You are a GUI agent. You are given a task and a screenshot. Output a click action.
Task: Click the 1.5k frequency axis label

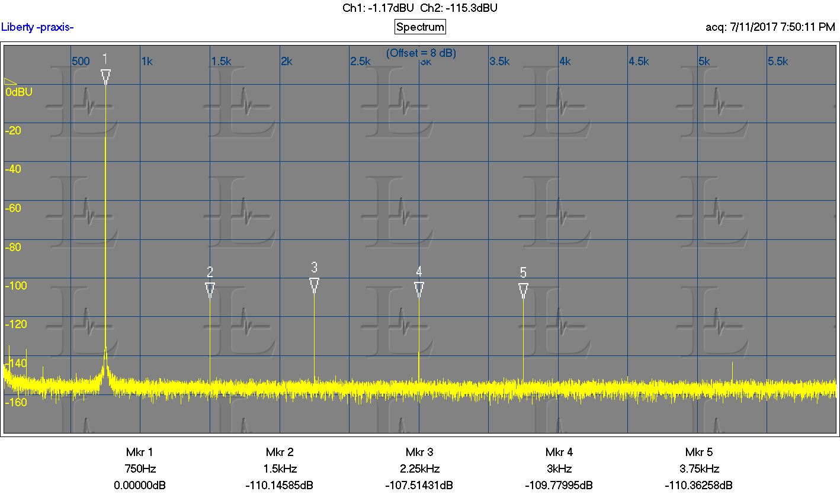(221, 61)
